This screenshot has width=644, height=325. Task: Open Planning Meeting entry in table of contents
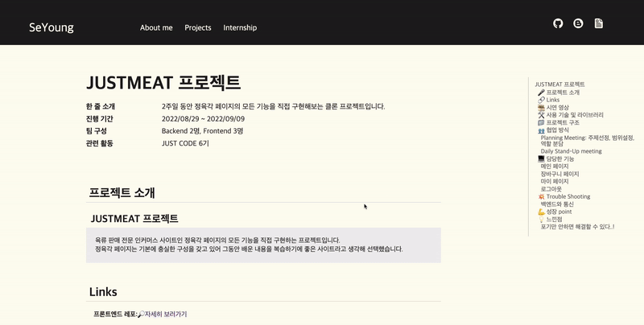(588, 141)
